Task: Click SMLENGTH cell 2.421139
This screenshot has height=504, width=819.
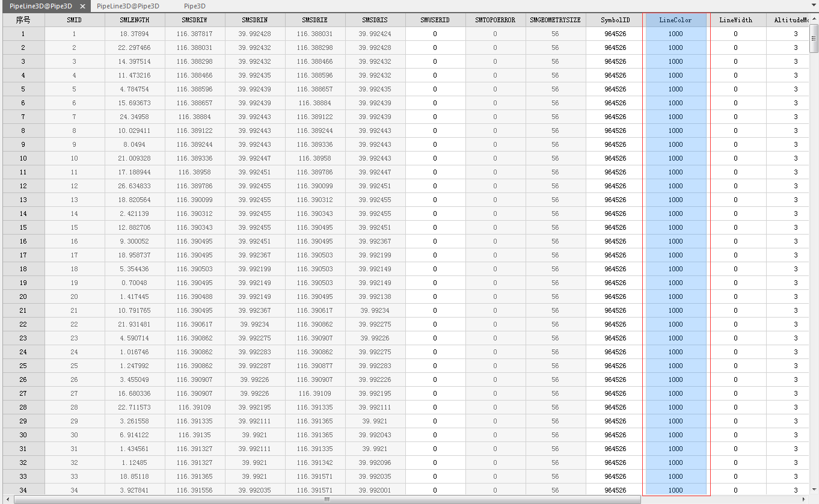Action: click(135, 214)
